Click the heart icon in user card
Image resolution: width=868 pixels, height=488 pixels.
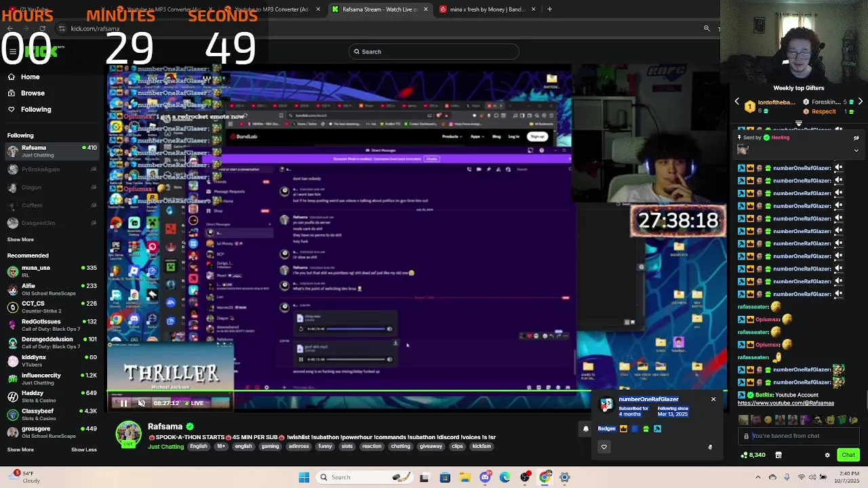pyautogui.click(x=604, y=447)
